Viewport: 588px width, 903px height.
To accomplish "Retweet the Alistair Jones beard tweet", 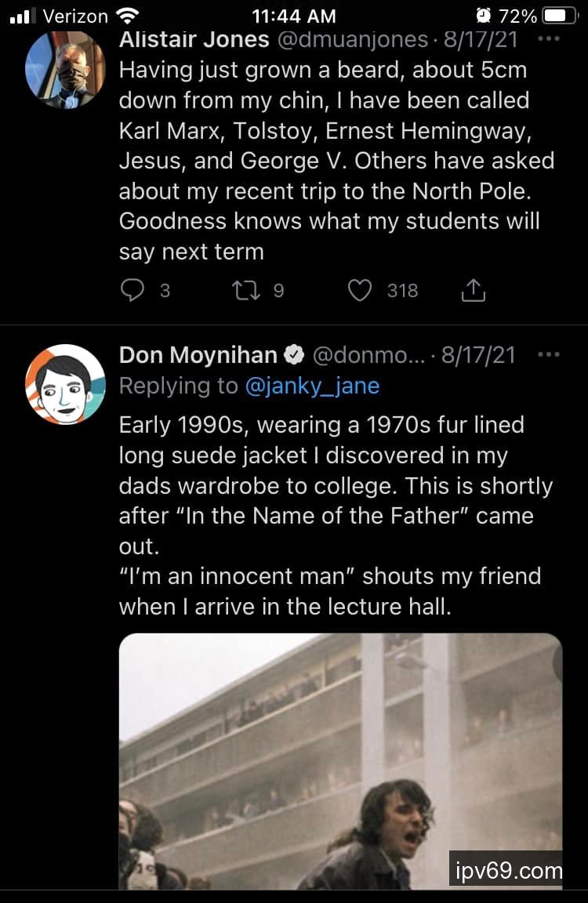I will pos(245,291).
